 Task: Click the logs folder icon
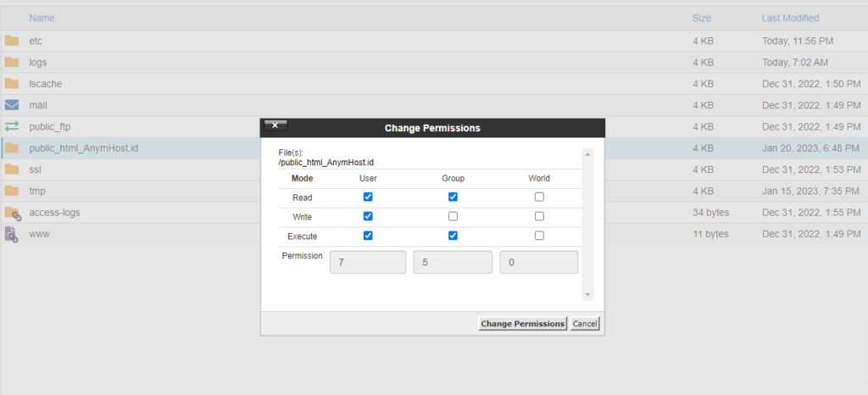[x=12, y=62]
